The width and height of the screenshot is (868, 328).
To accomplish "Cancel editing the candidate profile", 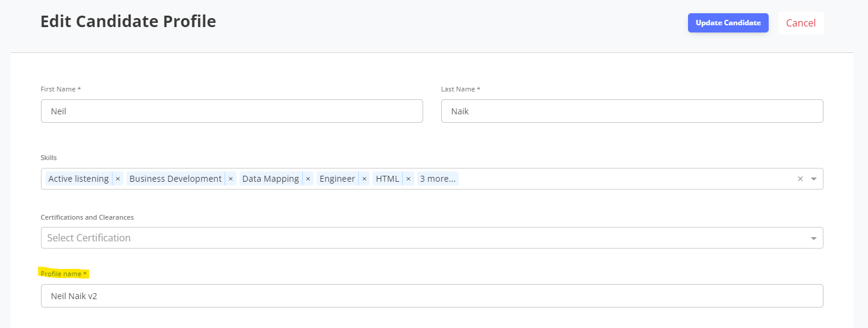I will pyautogui.click(x=801, y=23).
